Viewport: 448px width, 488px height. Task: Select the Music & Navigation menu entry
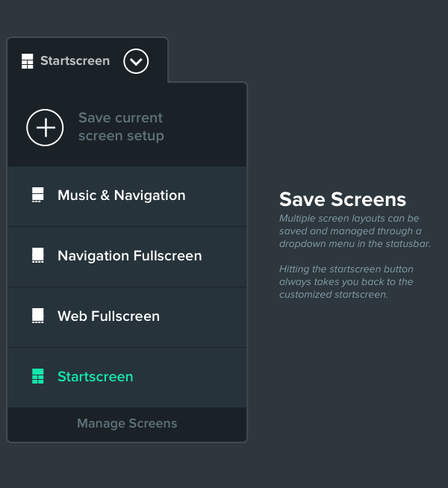(127, 196)
